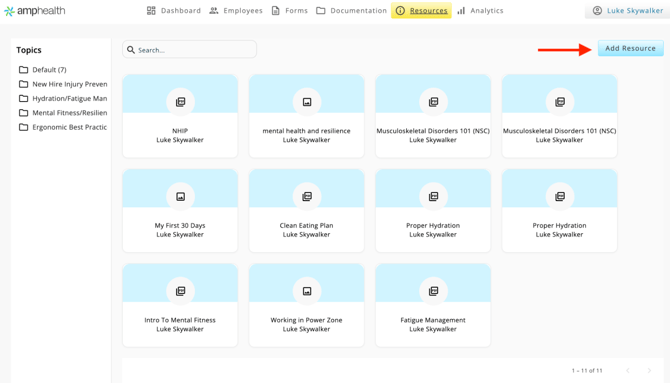This screenshot has width=670, height=383.
Task: Click the Working in Power Zone title
Action: [306, 320]
